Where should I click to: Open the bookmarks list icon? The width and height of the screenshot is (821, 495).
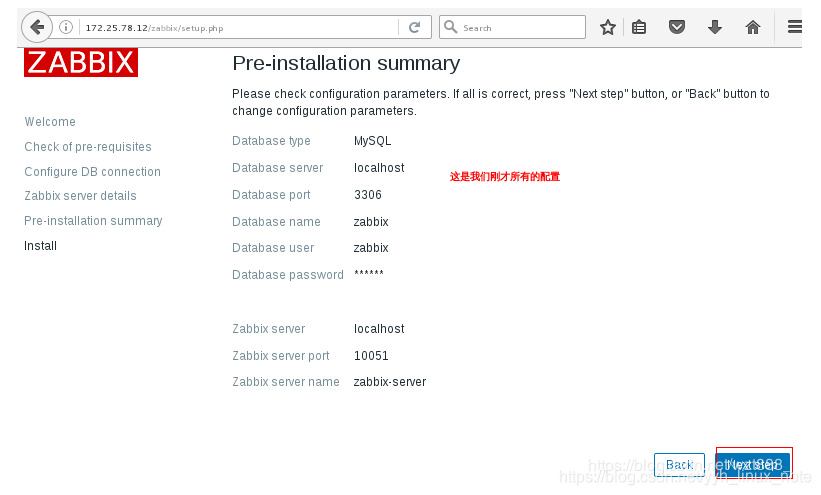coord(639,27)
